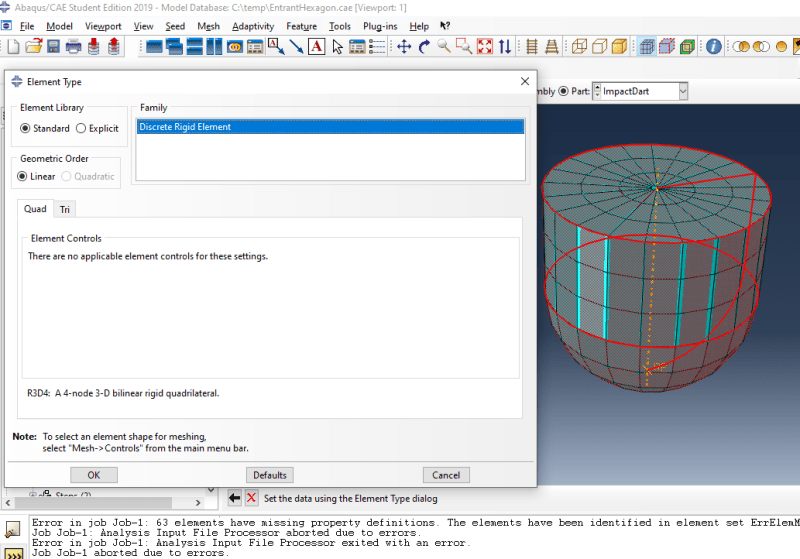
Task: Click the command line interface >>> icon
Action: click(x=13, y=554)
